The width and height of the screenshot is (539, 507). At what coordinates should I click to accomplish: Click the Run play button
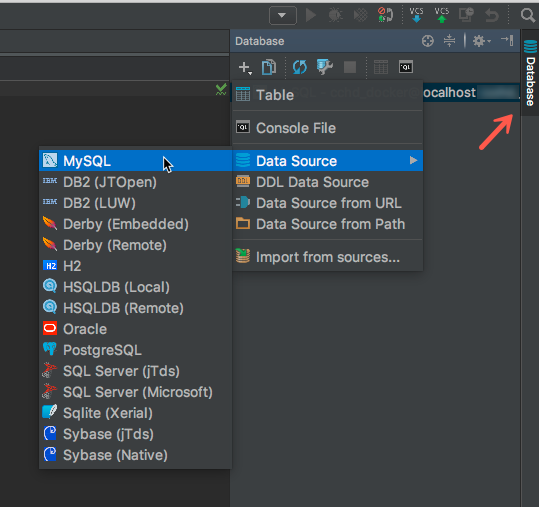[311, 15]
